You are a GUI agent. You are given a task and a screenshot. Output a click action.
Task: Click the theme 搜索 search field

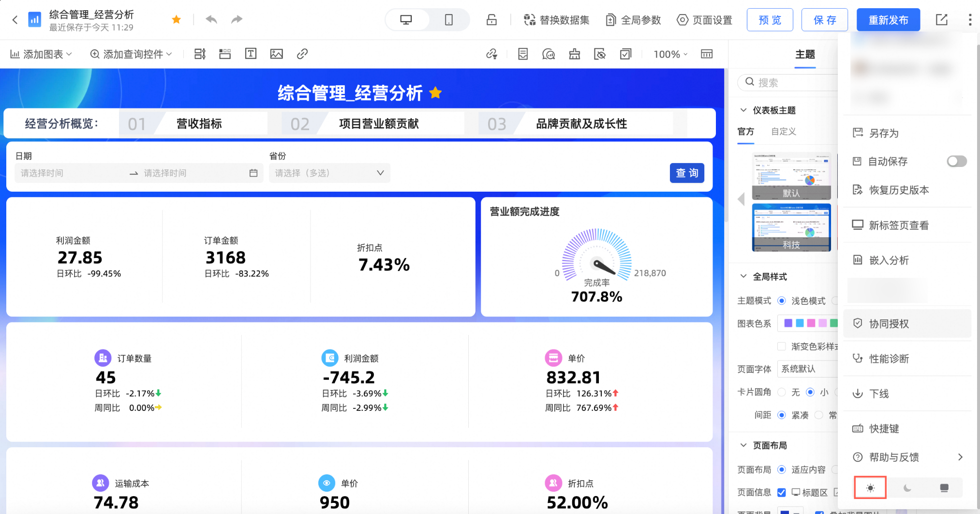pos(788,82)
